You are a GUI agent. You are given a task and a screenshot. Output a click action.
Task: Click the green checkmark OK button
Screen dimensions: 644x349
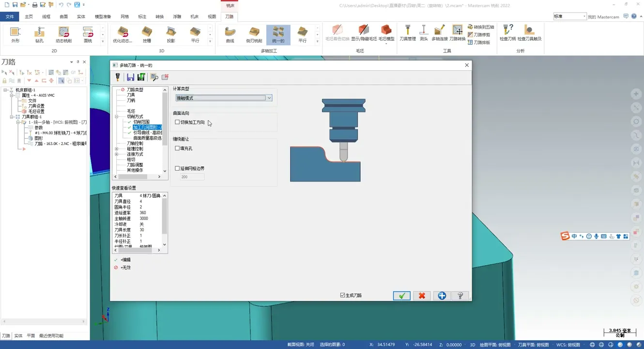401,296
